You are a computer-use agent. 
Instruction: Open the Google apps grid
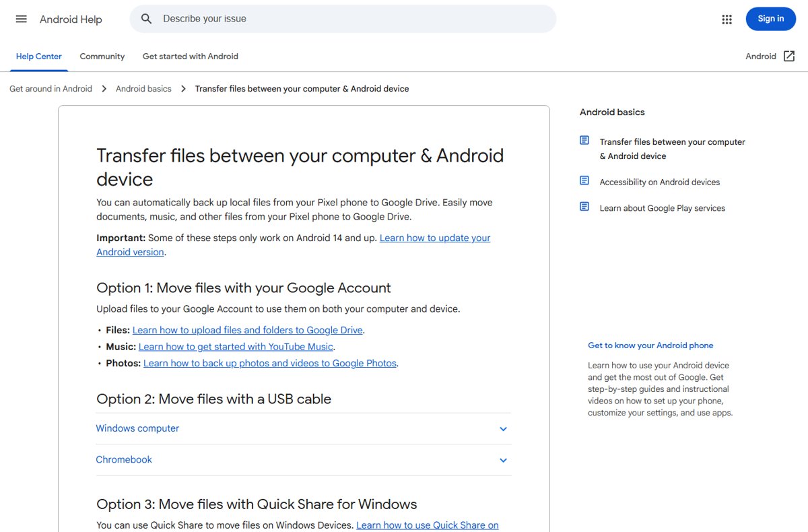pos(727,19)
